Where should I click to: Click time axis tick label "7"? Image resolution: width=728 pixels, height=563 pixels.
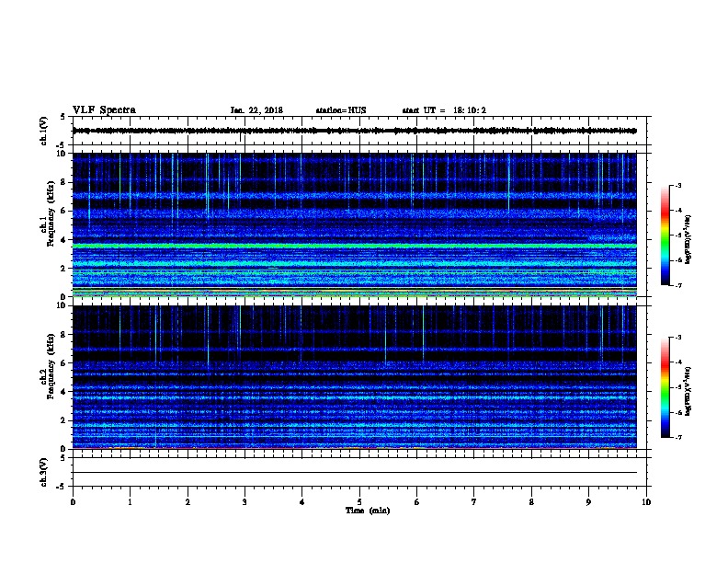tap(474, 502)
